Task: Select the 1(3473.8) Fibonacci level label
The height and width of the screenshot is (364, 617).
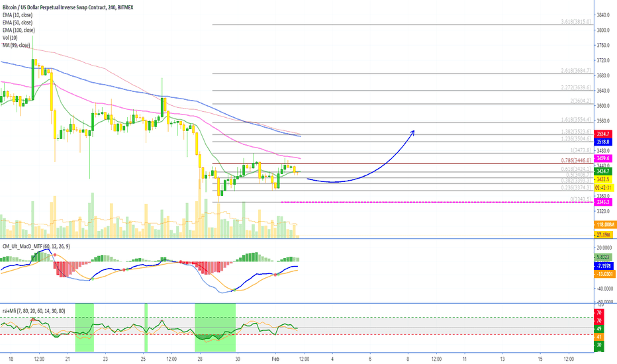Action: click(x=581, y=150)
